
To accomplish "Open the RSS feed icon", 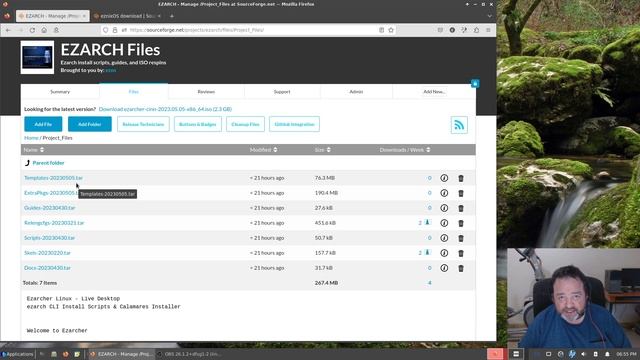I will (459, 125).
